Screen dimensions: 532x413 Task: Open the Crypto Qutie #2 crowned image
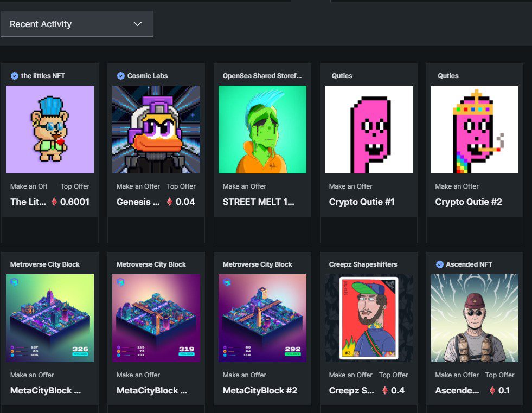(475, 130)
